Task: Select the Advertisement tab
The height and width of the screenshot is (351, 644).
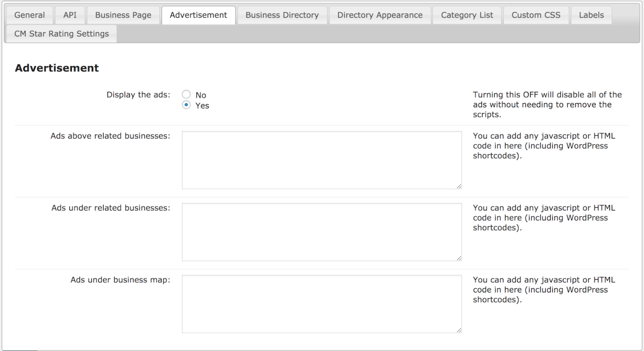Action: pyautogui.click(x=198, y=15)
